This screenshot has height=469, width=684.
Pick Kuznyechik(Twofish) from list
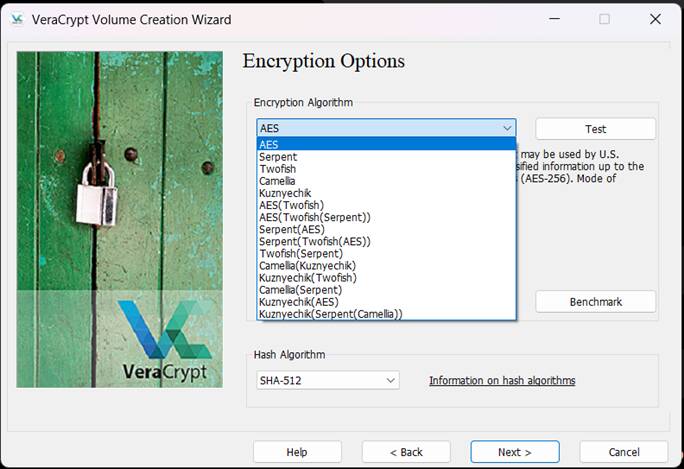pos(386,277)
